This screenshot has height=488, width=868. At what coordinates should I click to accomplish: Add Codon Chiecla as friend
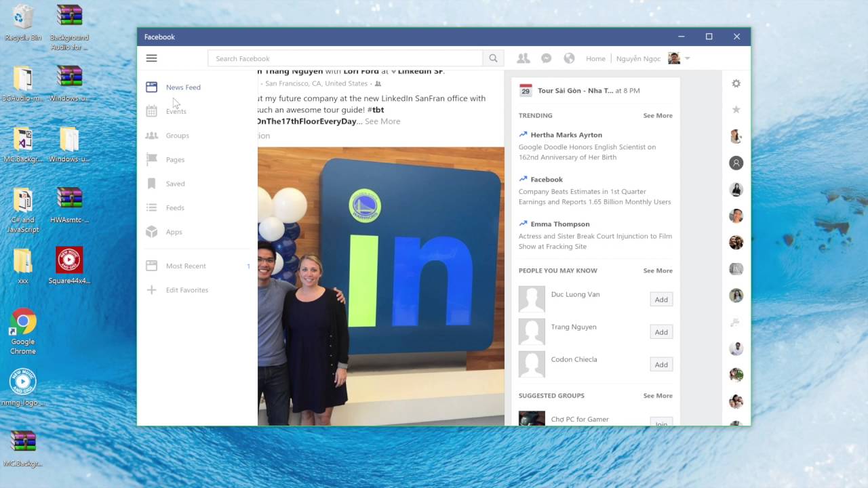pos(661,365)
